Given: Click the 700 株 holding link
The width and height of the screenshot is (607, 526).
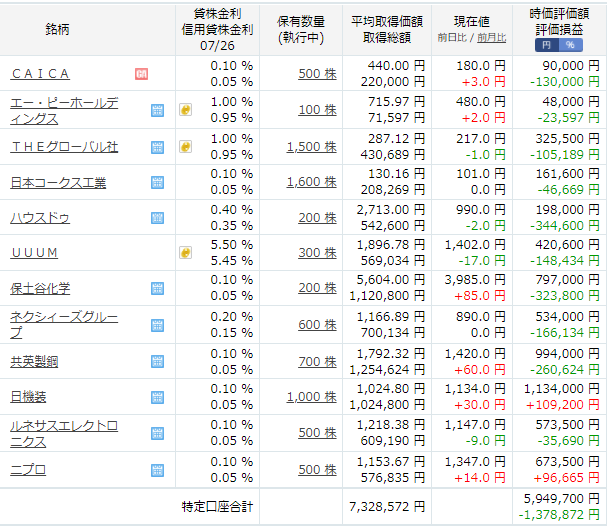Looking at the screenshot, I should tap(317, 362).
